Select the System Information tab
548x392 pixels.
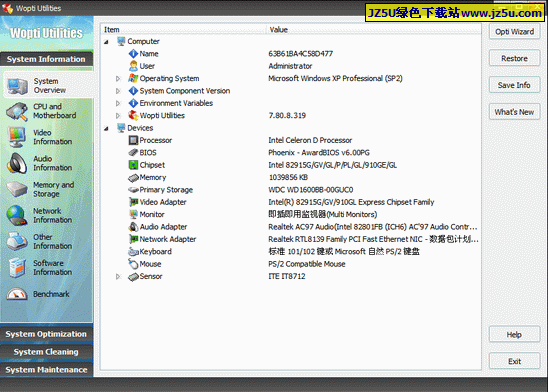46,59
